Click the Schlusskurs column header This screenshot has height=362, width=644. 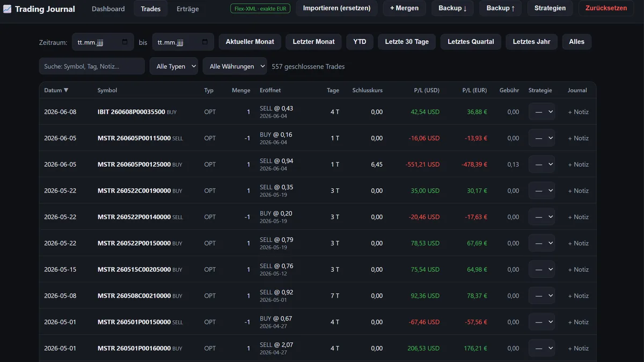pos(368,90)
